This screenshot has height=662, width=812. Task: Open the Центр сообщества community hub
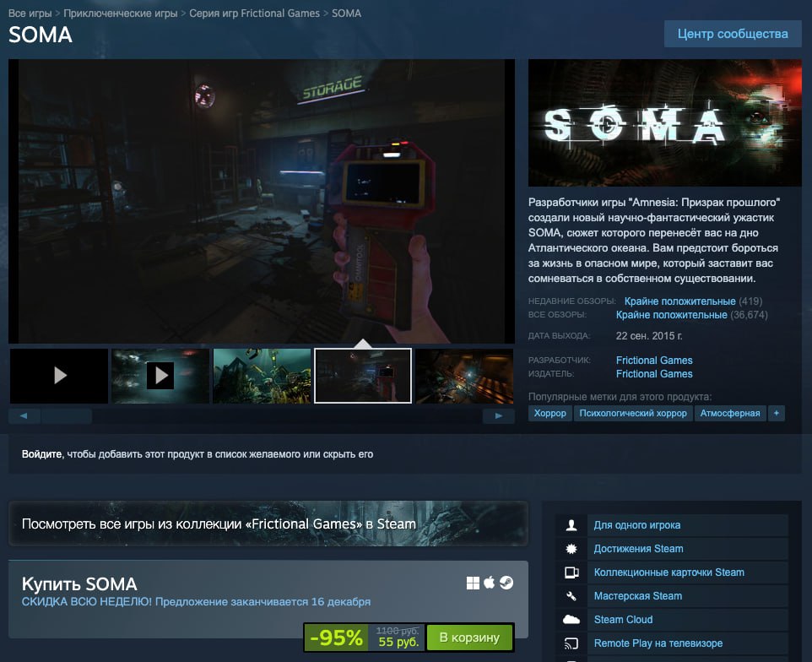[733, 34]
